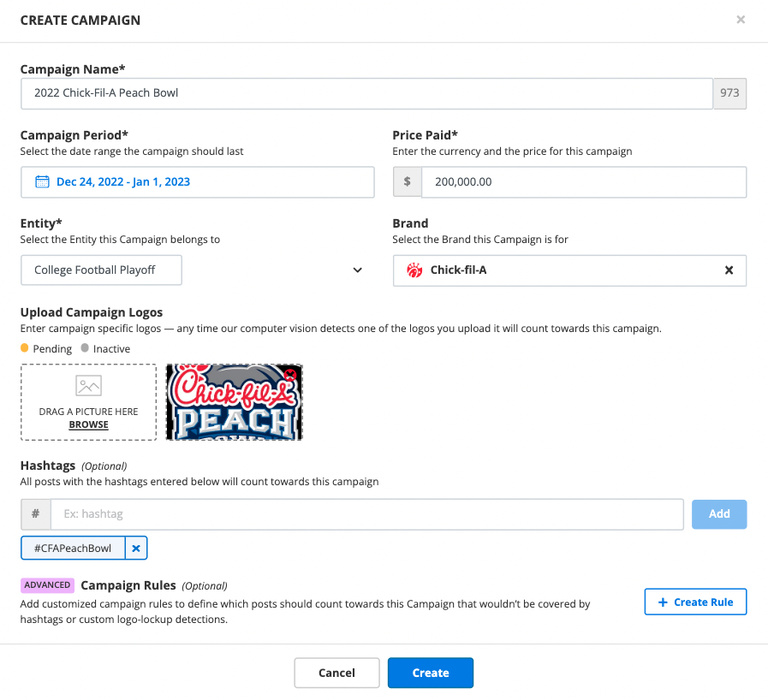
Task: Click the hash symbol prefix box
Action: coord(35,514)
